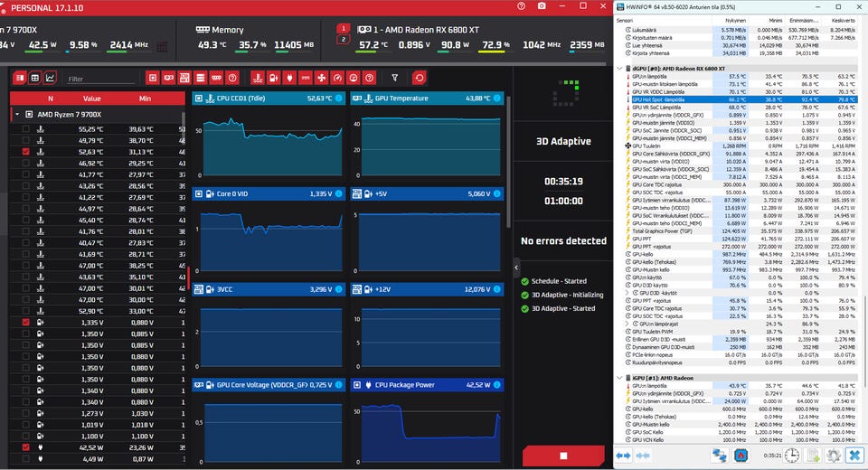The width and height of the screenshot is (868, 470).
Task: Click the HWiNFO reset-clock icon
Action: [792, 455]
